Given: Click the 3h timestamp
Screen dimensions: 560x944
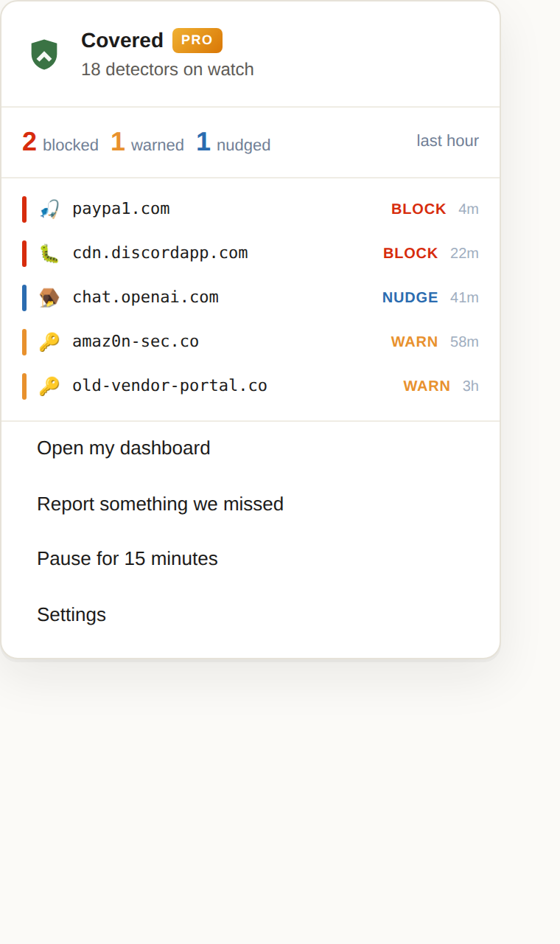Looking at the screenshot, I should (471, 386).
